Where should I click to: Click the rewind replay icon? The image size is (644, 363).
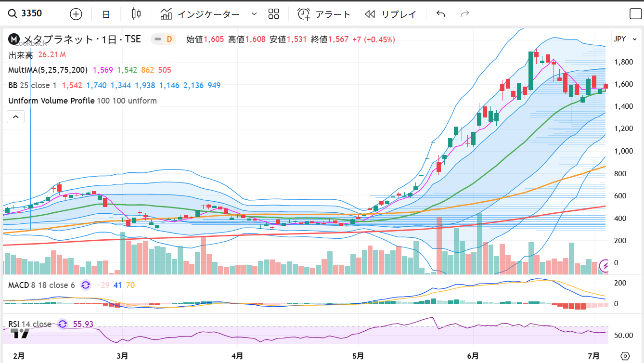(x=370, y=14)
